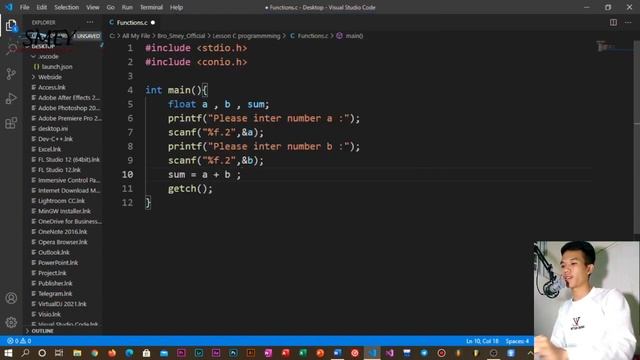640x360 pixels.
Task: Collapse the .vscode folder
Action: pos(48,56)
